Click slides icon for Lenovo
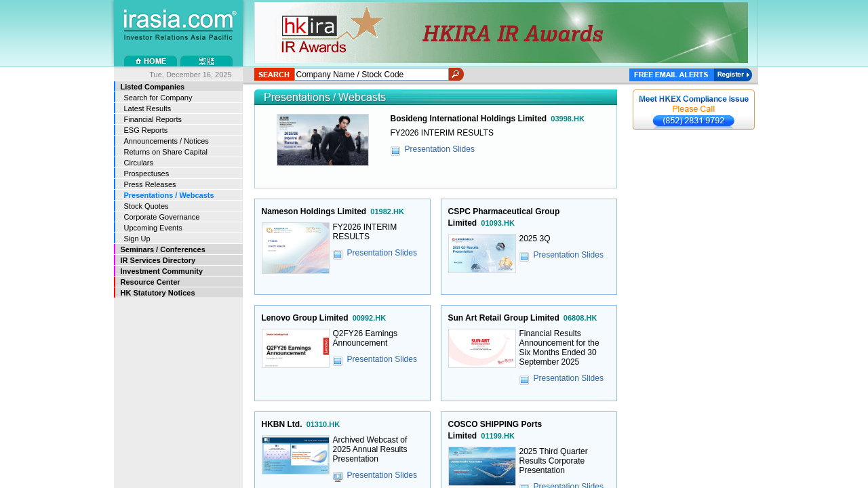The height and width of the screenshot is (488, 868). [x=338, y=361]
